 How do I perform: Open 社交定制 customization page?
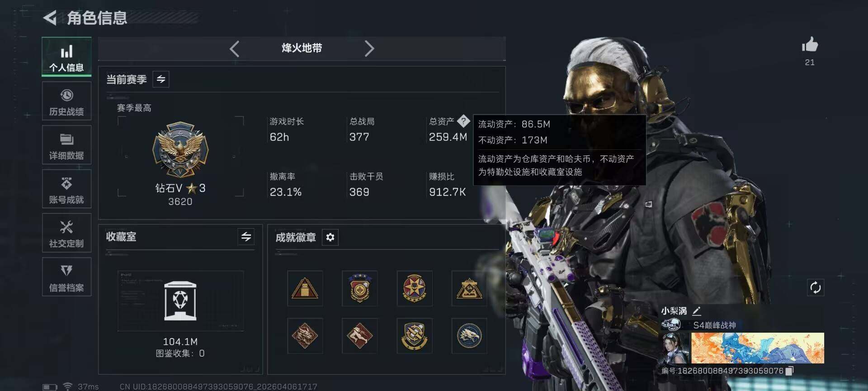(x=66, y=233)
